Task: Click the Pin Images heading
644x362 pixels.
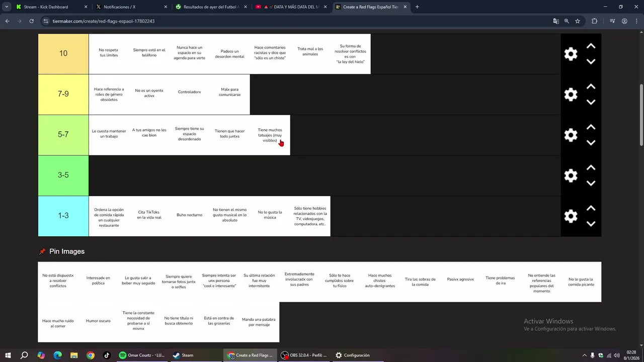Action: [x=67, y=251]
